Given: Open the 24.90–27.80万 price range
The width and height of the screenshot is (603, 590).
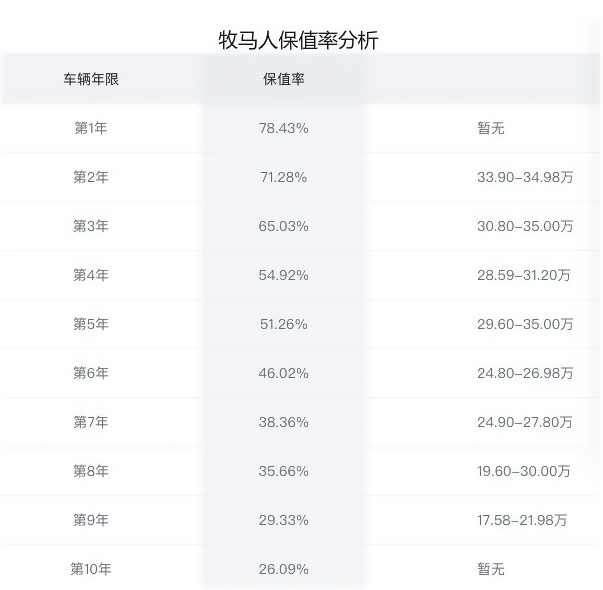Looking at the screenshot, I should point(525,422).
